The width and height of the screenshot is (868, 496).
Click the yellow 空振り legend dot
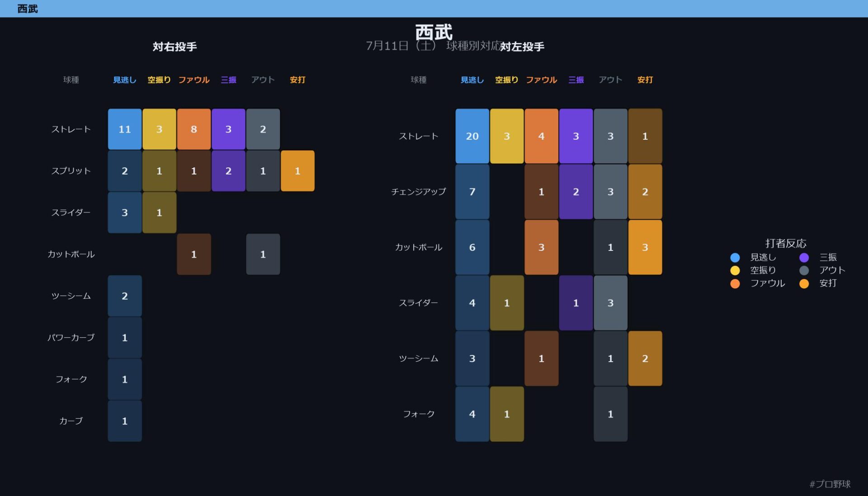735,270
